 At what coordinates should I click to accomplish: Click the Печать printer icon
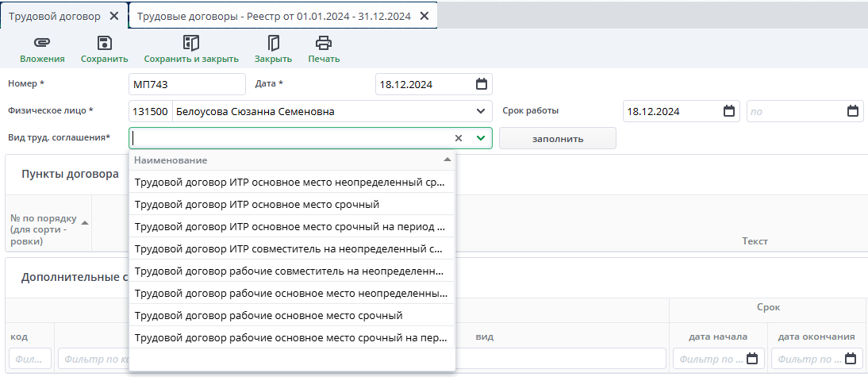[x=324, y=44]
